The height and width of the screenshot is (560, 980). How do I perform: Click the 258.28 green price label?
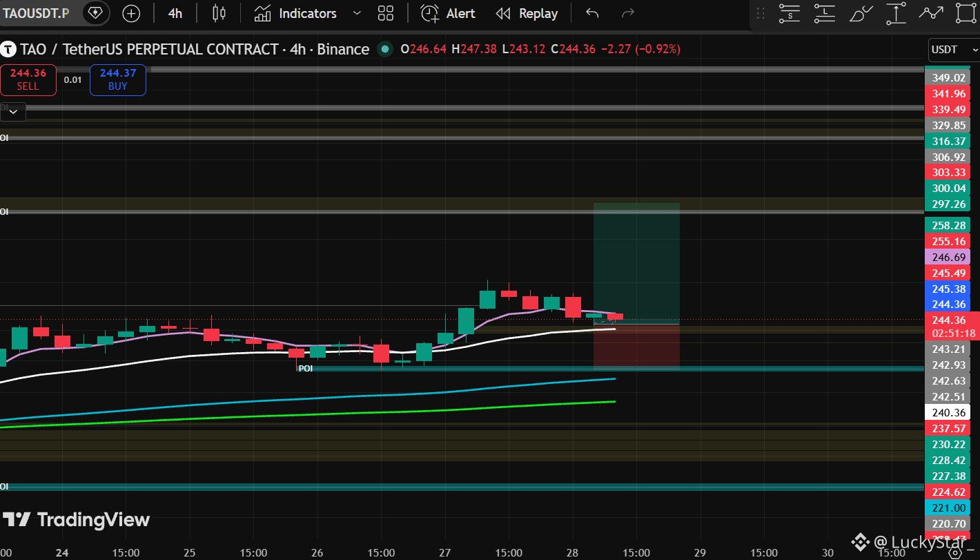click(x=948, y=225)
